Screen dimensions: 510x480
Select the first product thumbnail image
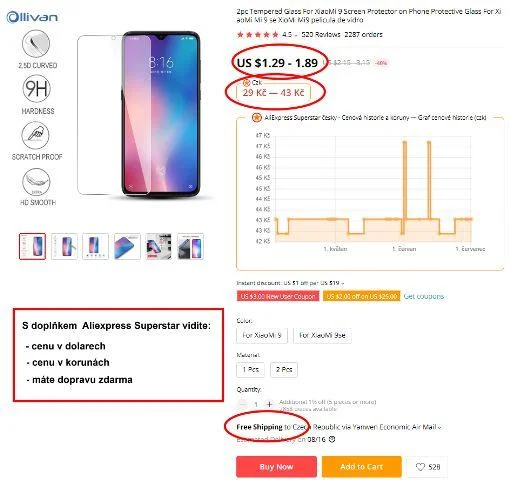point(32,246)
